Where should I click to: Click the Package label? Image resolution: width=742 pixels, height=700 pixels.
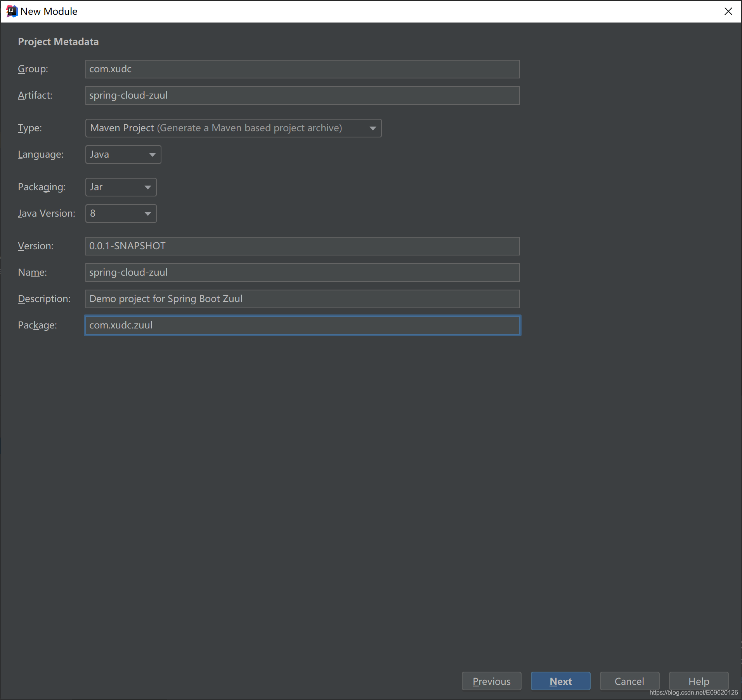pyautogui.click(x=37, y=325)
